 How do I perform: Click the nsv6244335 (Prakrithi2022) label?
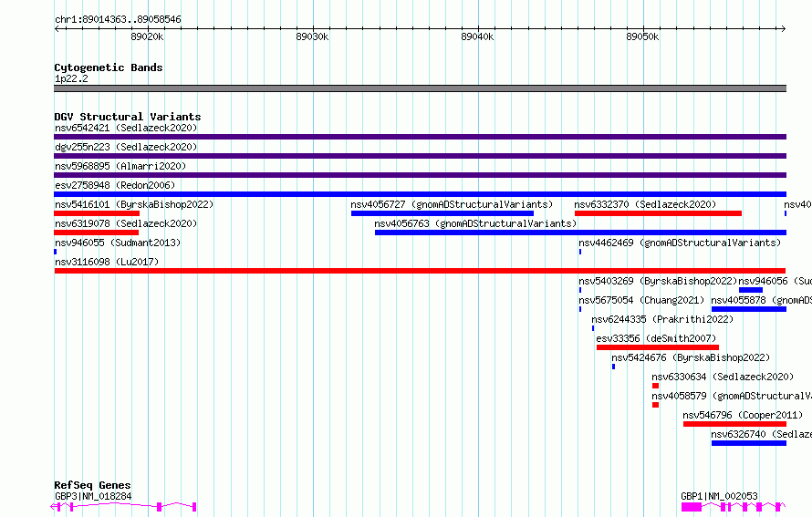coord(662,319)
